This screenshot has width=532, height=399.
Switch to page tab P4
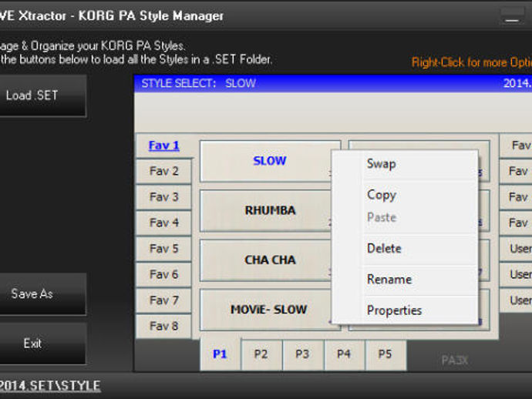click(344, 354)
